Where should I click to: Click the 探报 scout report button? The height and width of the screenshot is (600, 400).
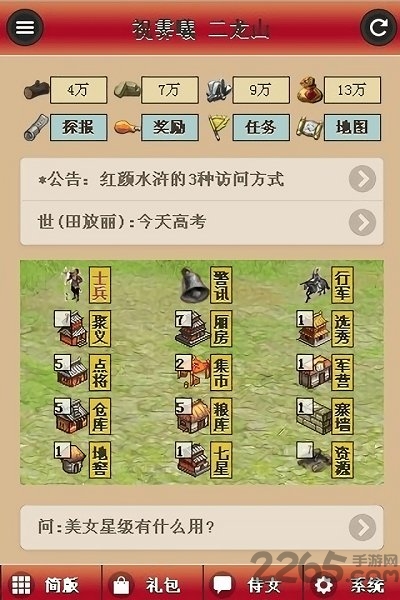click(78, 127)
